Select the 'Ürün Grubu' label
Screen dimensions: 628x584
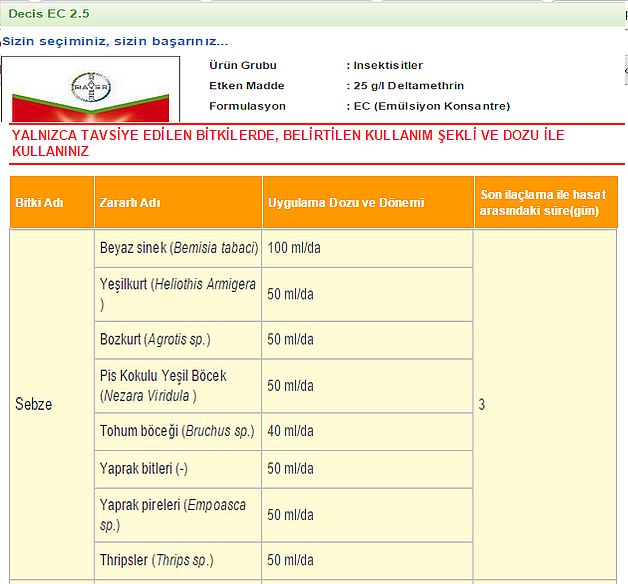point(243,65)
